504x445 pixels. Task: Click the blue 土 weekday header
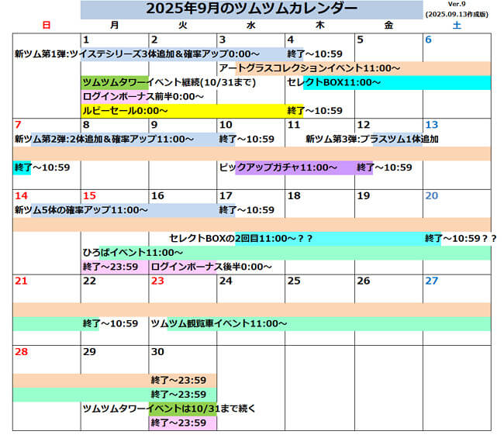click(x=456, y=26)
